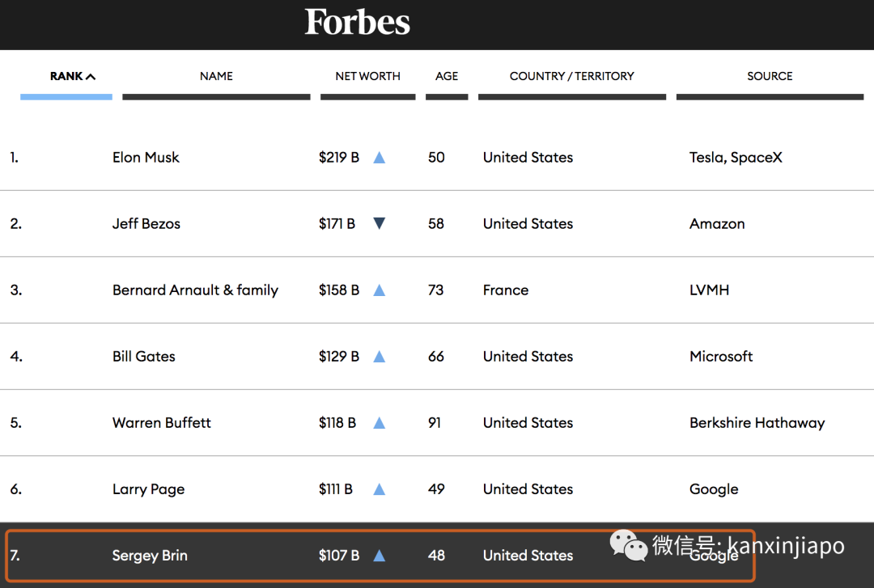
Task: Click the LVMH source cell
Action: 709,290
